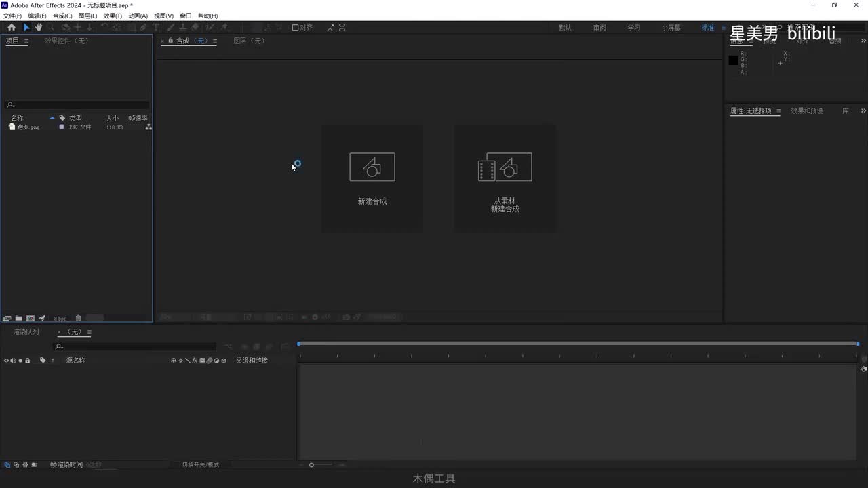Click the 从素材 新建合成 button label
The width and height of the screenshot is (868, 488).
pos(505,205)
